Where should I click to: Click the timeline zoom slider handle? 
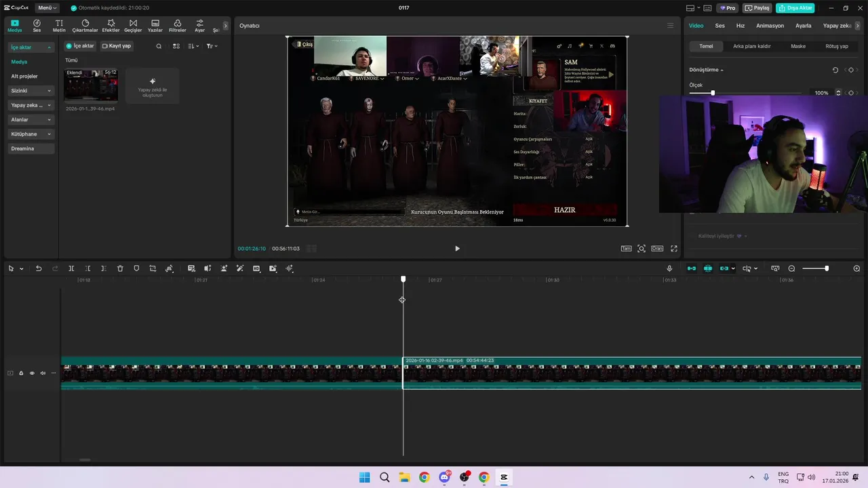click(x=826, y=268)
